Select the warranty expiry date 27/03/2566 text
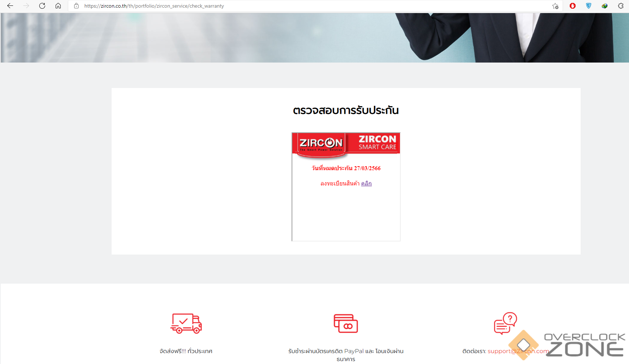 pos(346,168)
